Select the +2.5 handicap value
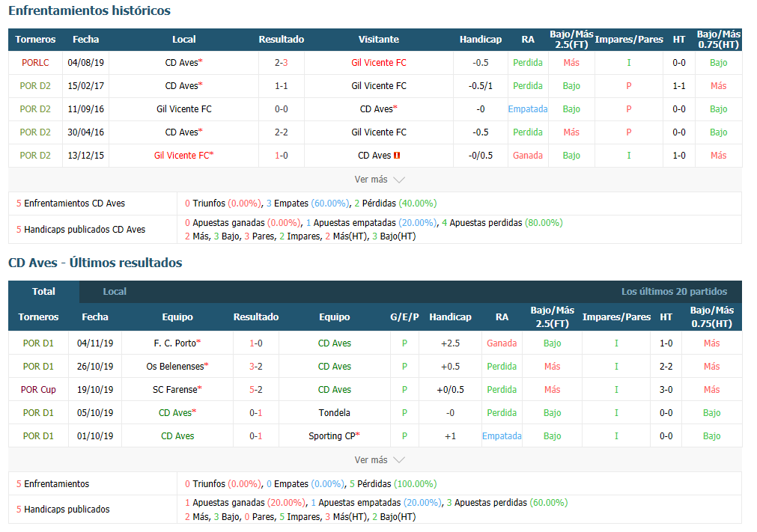 (x=450, y=343)
